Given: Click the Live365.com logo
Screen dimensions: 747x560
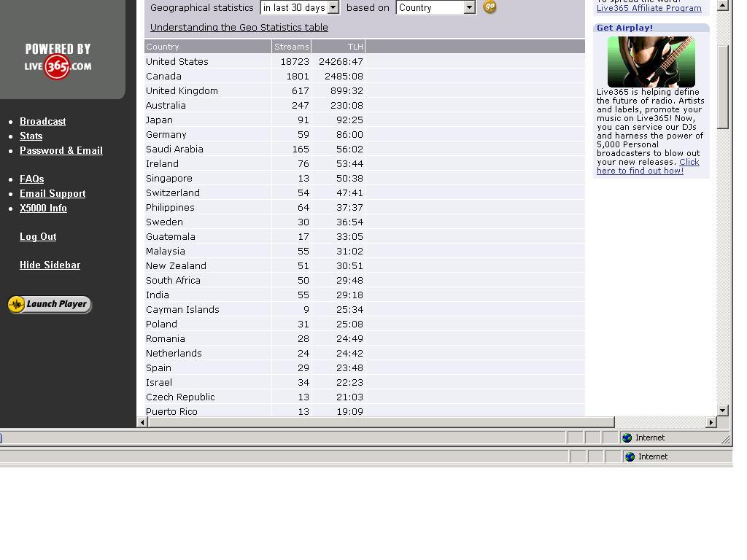Looking at the screenshot, I should (58, 66).
